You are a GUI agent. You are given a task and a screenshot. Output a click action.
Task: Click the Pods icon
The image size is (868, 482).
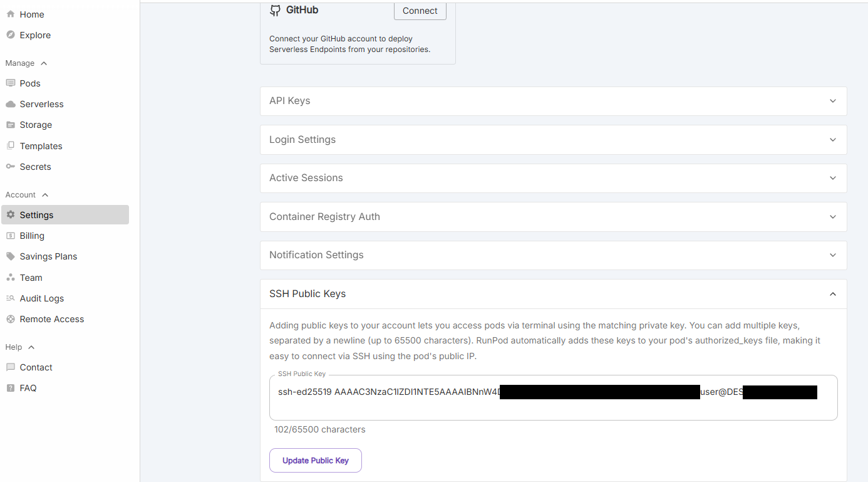coord(11,83)
